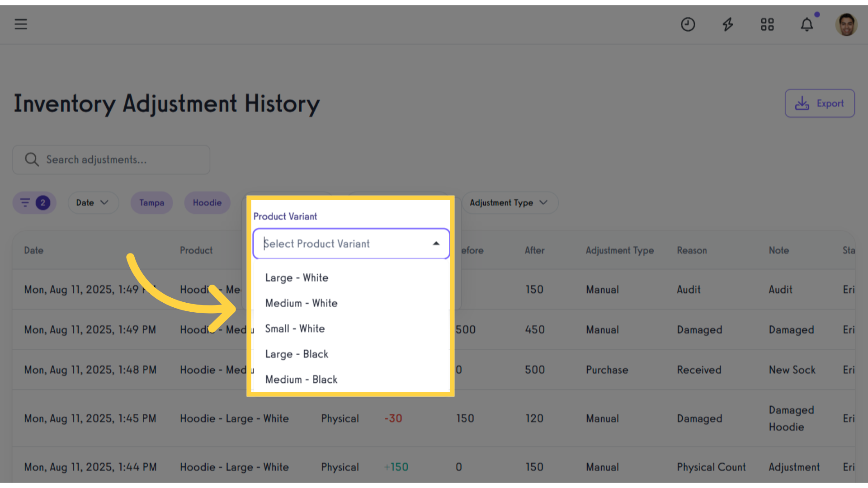Viewport: 868px width, 488px height.
Task: Select the Small - White variant
Action: 351,328
